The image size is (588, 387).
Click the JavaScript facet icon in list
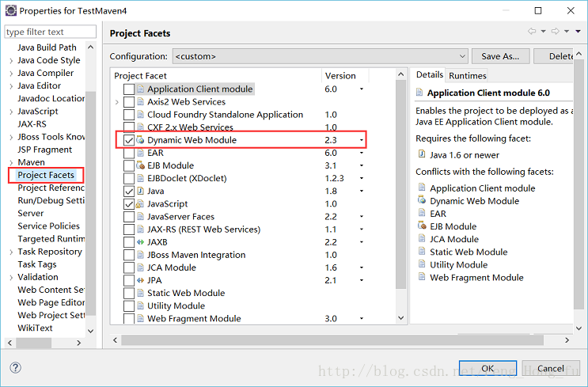(x=139, y=203)
